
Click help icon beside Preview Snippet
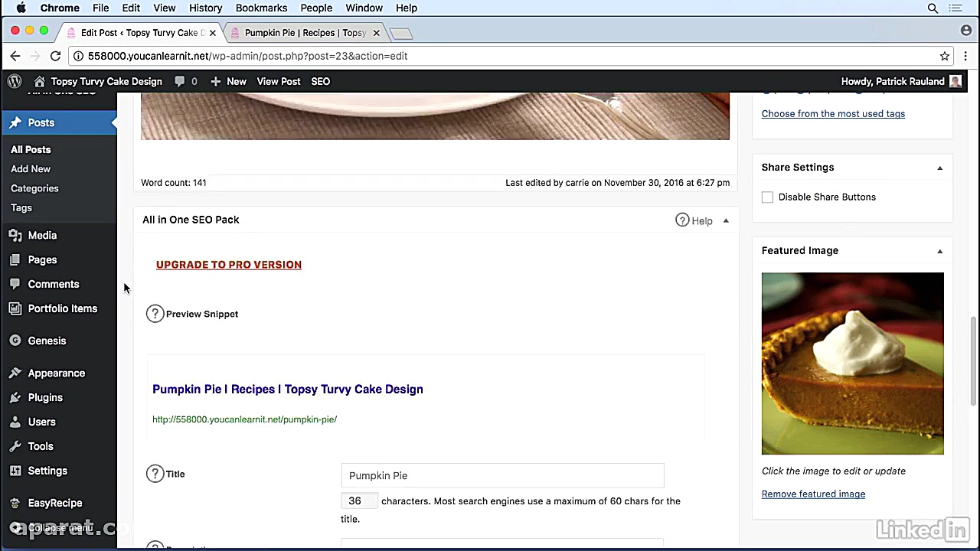tap(155, 314)
